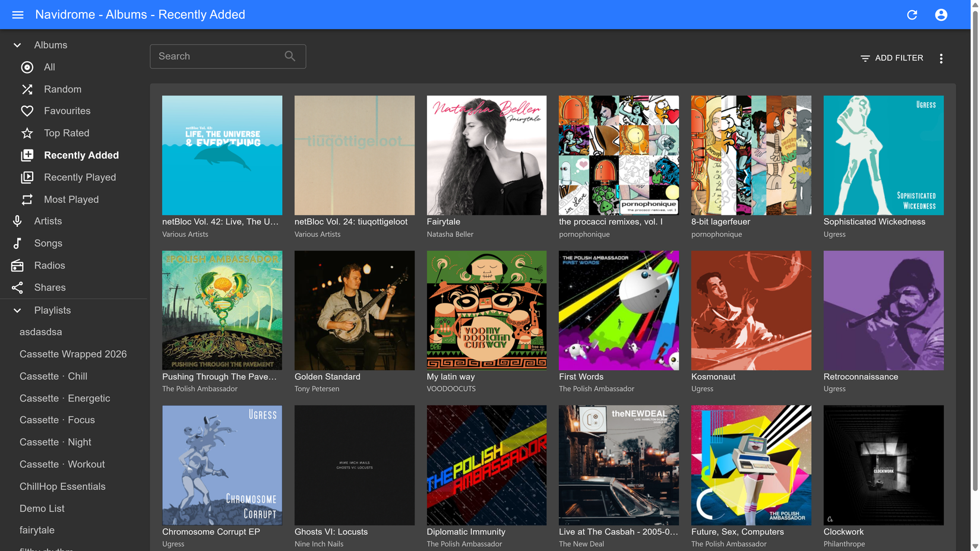Screen dimensions: 980x551
Task: Click Natasha Beller artist name
Action: (x=450, y=234)
